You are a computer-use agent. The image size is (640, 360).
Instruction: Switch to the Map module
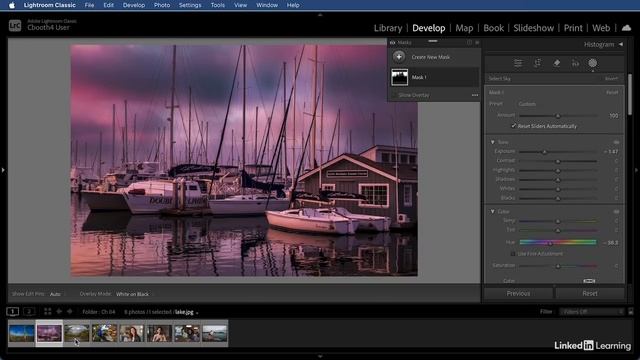click(x=464, y=28)
